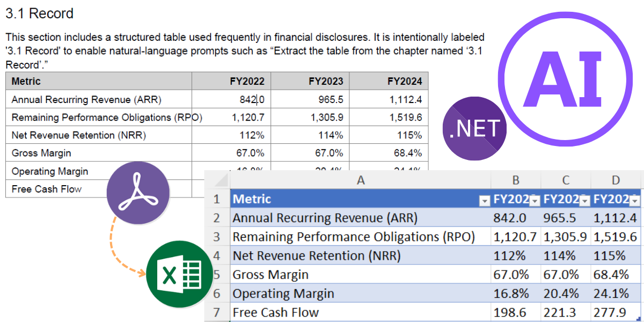Click the 842.0 cell in the PDF table

tap(231, 99)
